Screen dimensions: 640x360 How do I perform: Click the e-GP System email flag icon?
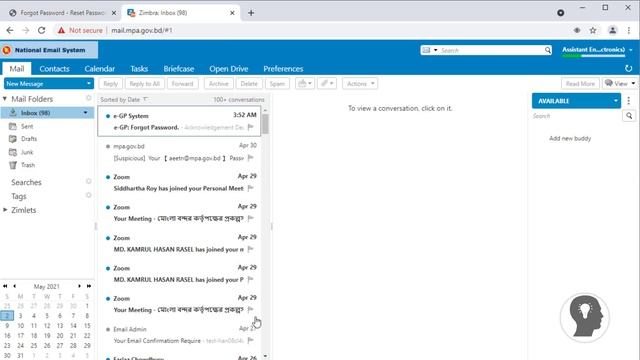coord(251,127)
